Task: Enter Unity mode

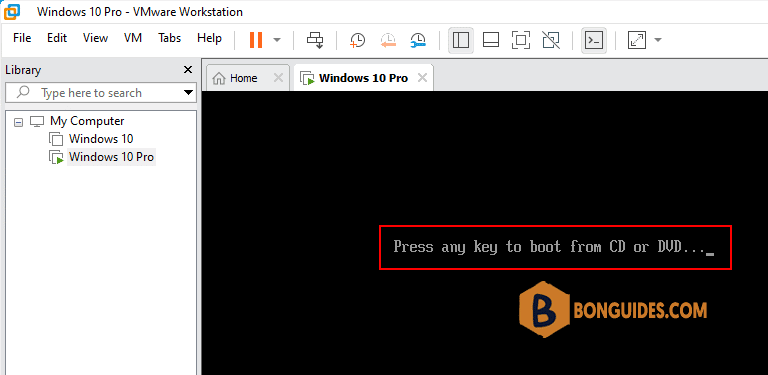Action: (x=551, y=40)
